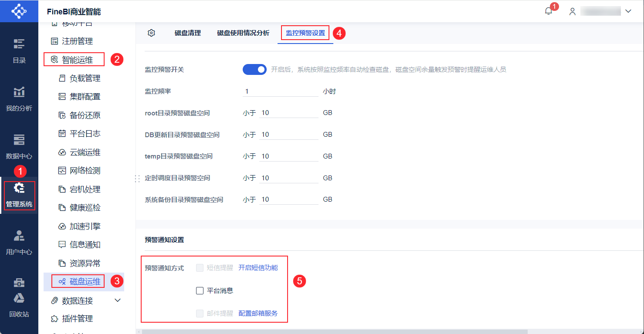
Task: Click the 监控频率 input field
Action: point(281,91)
